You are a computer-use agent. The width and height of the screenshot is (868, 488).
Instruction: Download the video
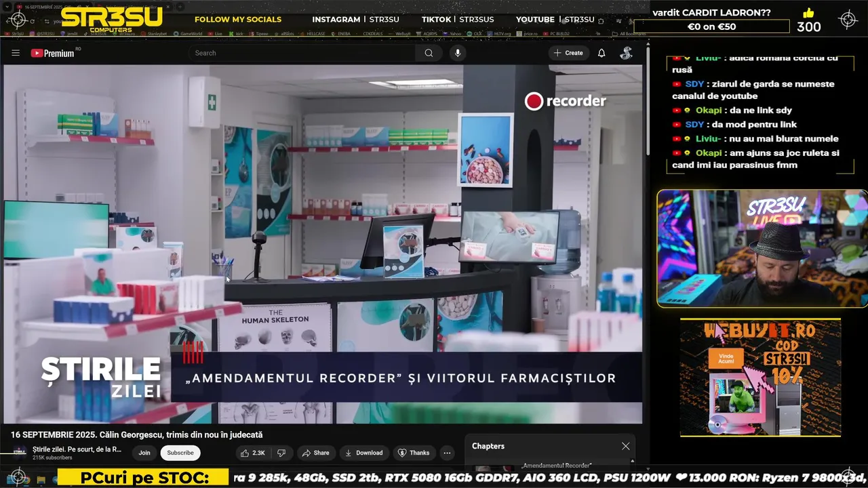[364, 453]
